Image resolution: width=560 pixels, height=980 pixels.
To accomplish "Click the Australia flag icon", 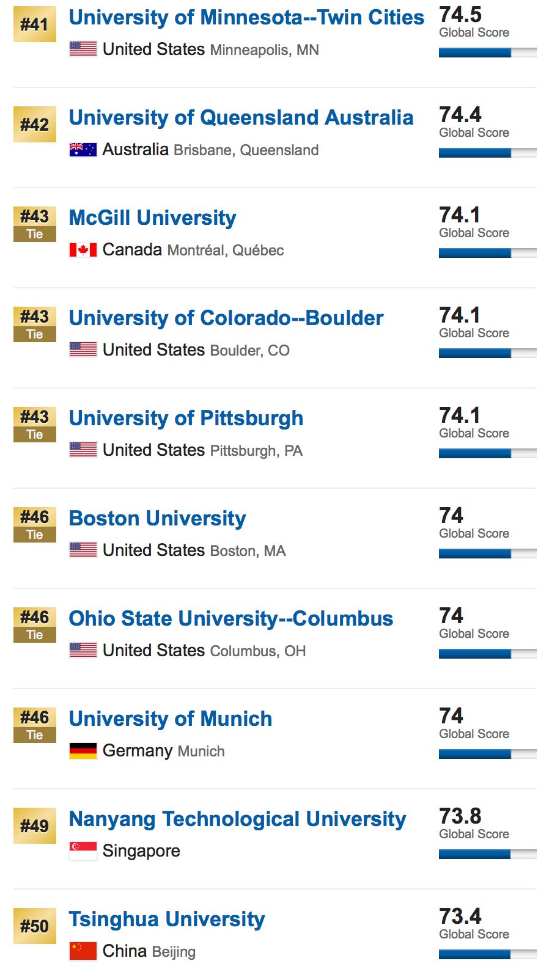I will [83, 150].
